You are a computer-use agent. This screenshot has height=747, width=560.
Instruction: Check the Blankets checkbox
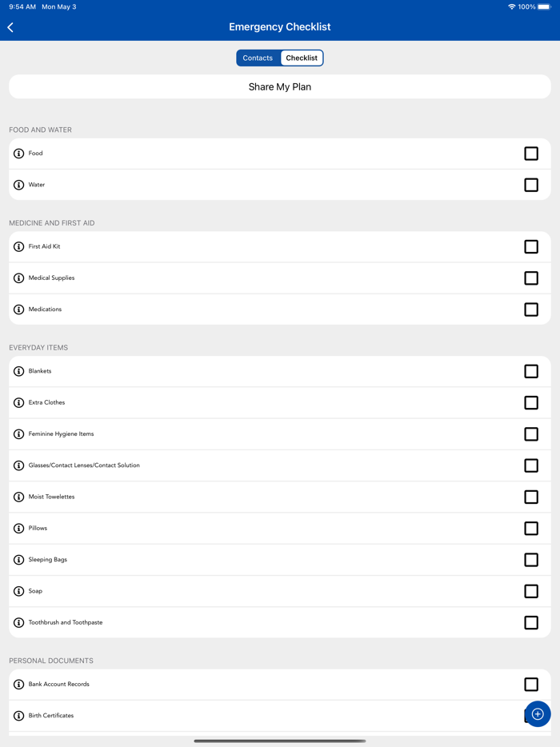tap(531, 371)
